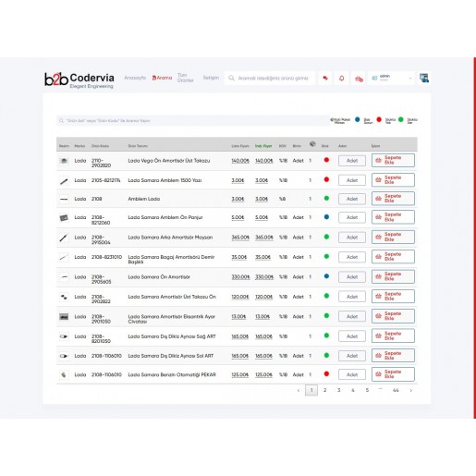Click the blue stock legend dot
This screenshot has height=476, width=476.
358,119
